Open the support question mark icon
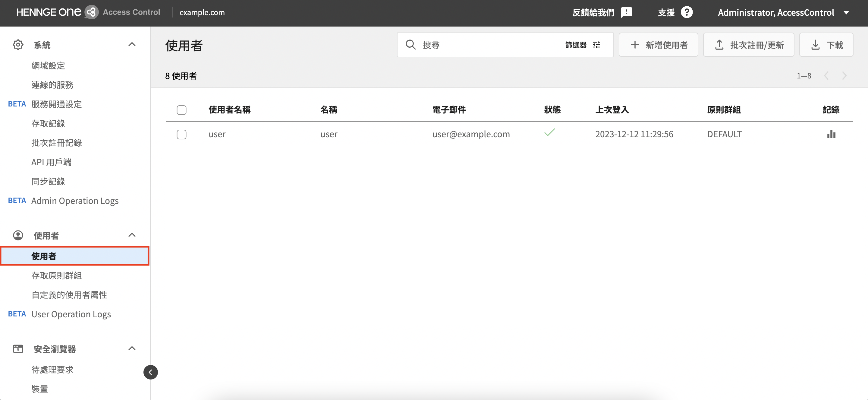Screen dimensions: 868x400 (x=686, y=12)
